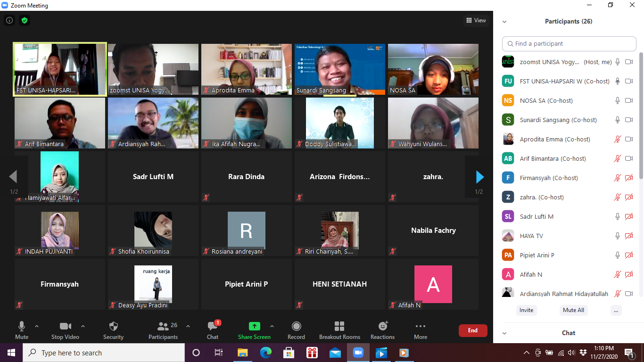Click the Mute All button
The height and width of the screenshot is (362, 644).
pyautogui.click(x=573, y=310)
